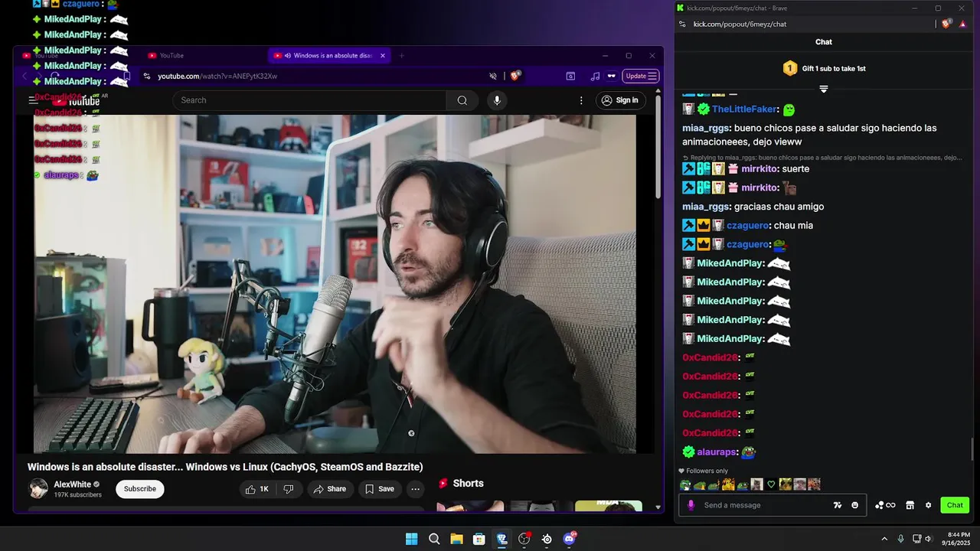980x551 pixels.
Task: Click the green heart emote in quick row
Action: click(x=771, y=484)
